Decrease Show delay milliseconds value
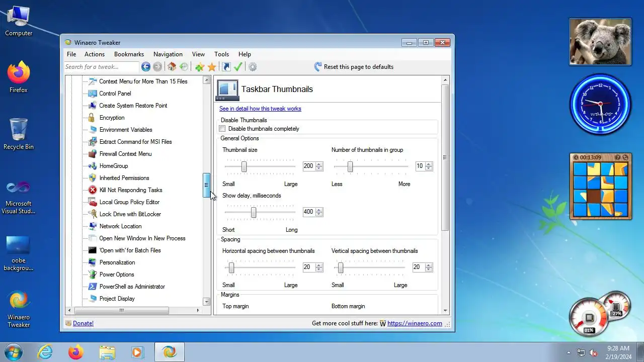Screen dimensions: 644x362 [319, 214]
